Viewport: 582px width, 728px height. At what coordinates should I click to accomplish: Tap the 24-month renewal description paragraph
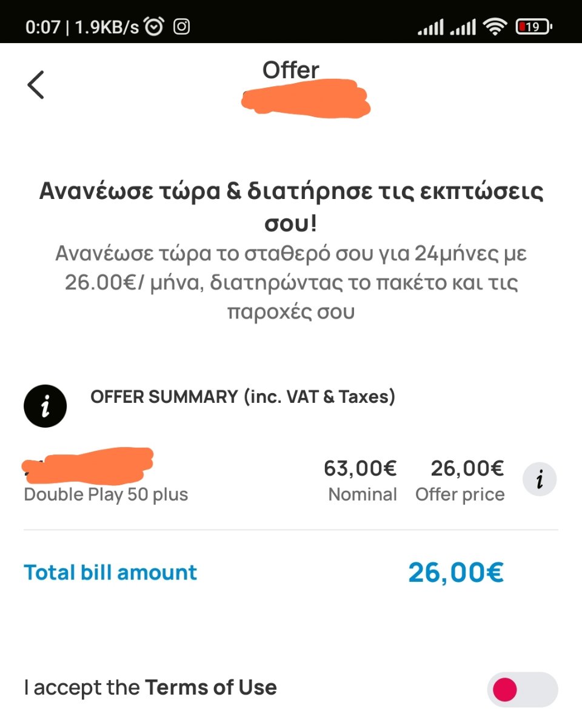click(x=291, y=283)
